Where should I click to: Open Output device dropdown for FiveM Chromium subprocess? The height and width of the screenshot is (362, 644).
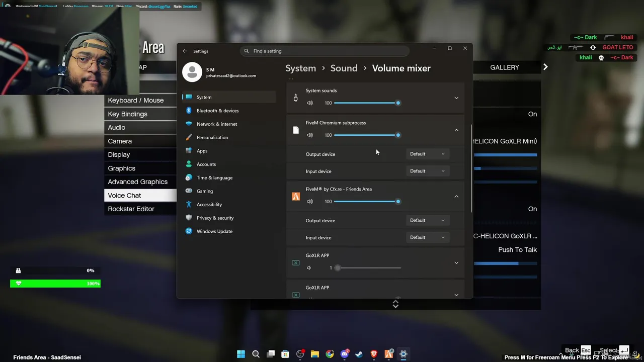click(x=427, y=154)
